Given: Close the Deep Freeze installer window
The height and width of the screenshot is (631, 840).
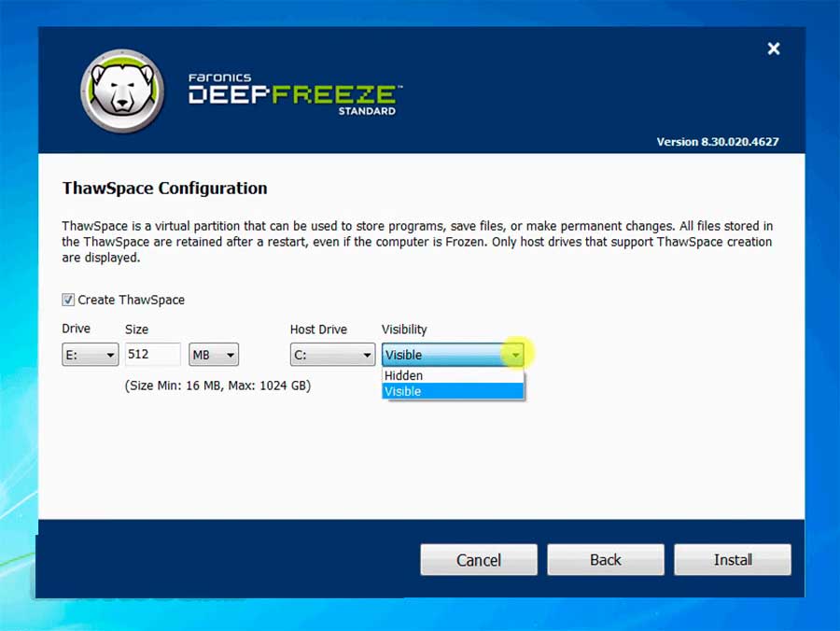Looking at the screenshot, I should click(x=773, y=49).
